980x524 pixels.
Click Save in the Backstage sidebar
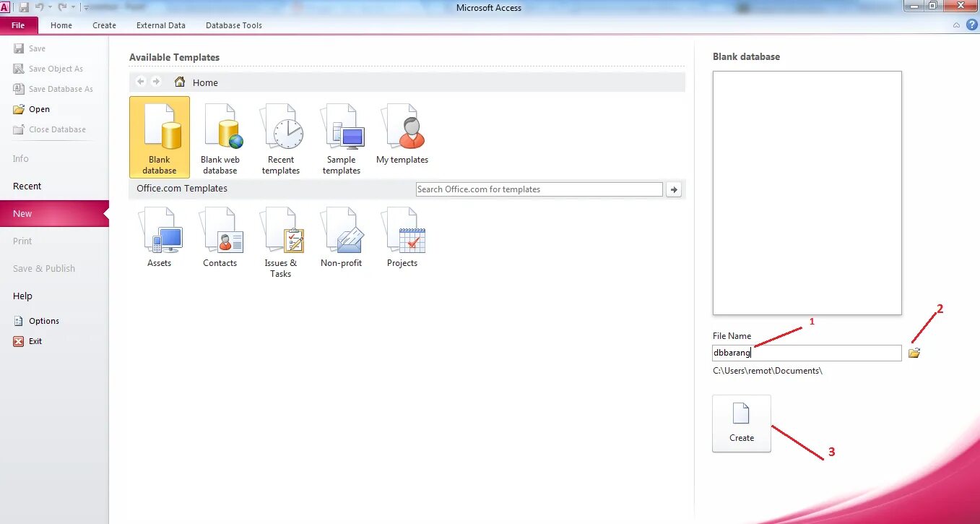pyautogui.click(x=30, y=49)
